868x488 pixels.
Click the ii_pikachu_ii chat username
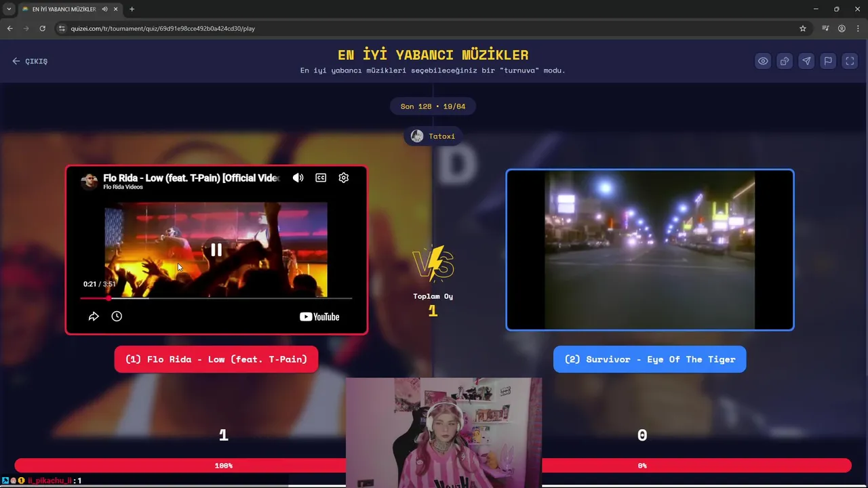(x=50, y=481)
